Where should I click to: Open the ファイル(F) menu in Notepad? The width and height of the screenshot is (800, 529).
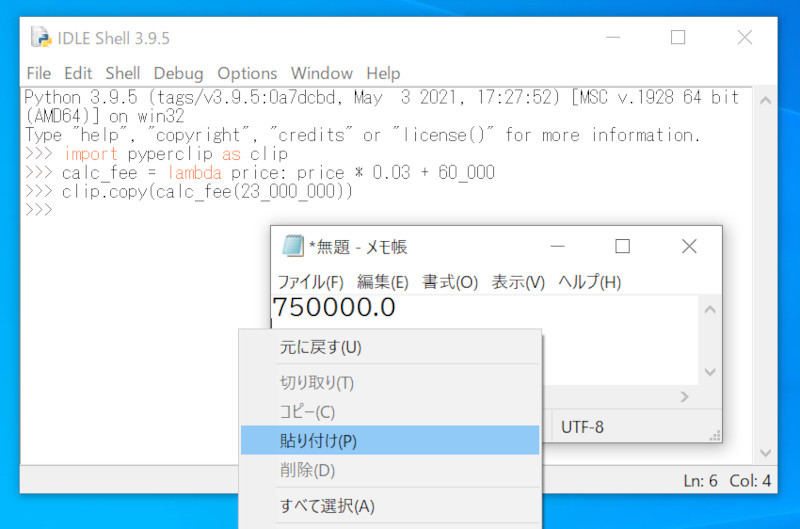310,282
